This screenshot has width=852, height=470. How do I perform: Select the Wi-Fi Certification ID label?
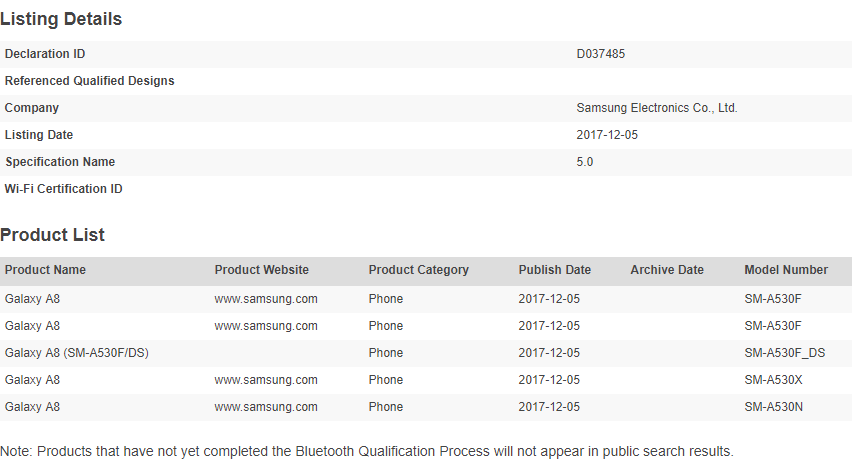click(x=63, y=189)
